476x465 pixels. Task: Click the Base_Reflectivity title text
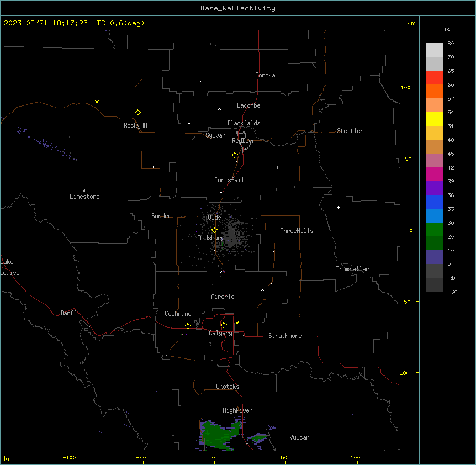point(238,8)
